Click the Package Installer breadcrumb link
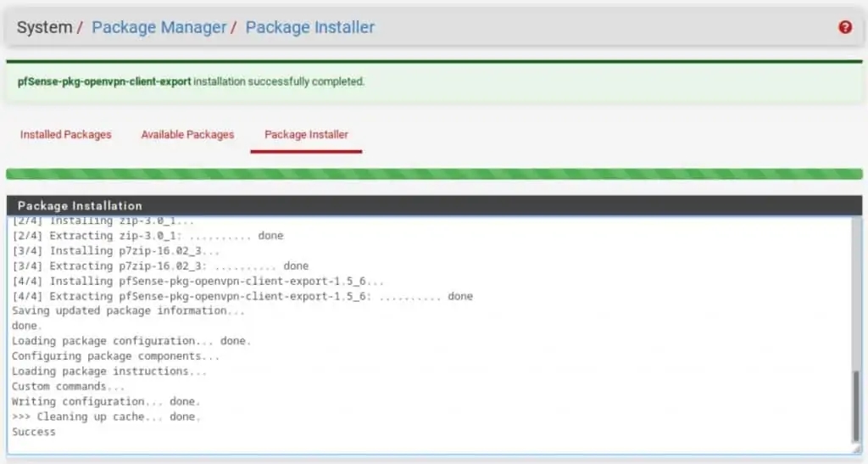Screen dimensions: 868x464 (309, 27)
